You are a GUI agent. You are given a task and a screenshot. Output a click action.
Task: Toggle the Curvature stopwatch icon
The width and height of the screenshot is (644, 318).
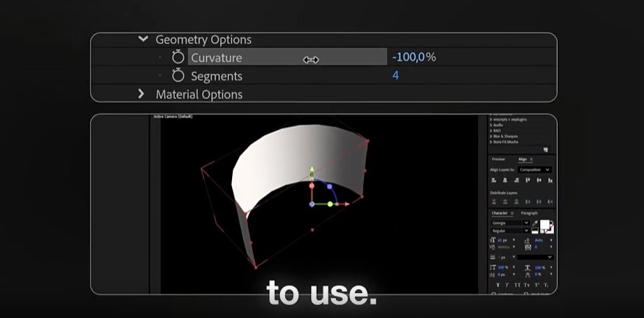click(178, 58)
